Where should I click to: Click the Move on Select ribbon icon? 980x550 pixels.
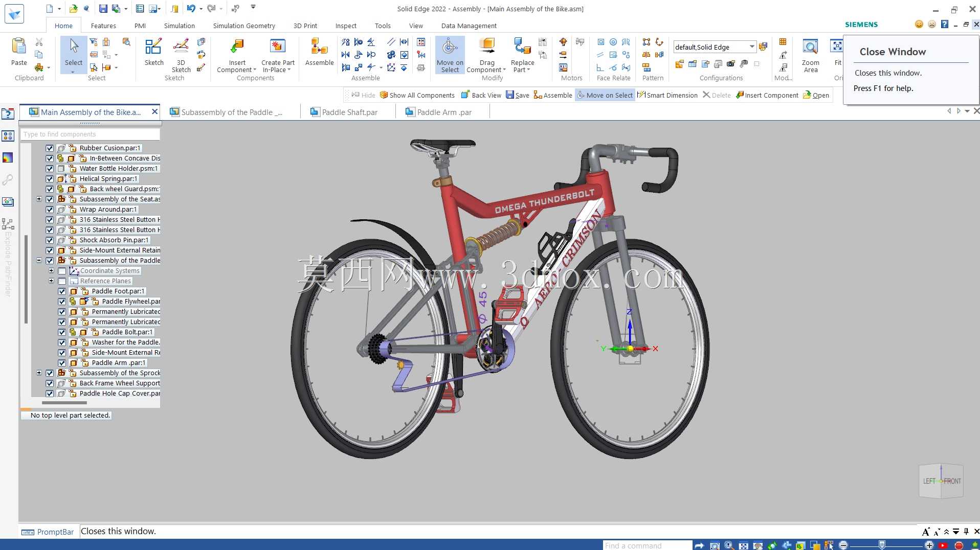pyautogui.click(x=450, y=55)
